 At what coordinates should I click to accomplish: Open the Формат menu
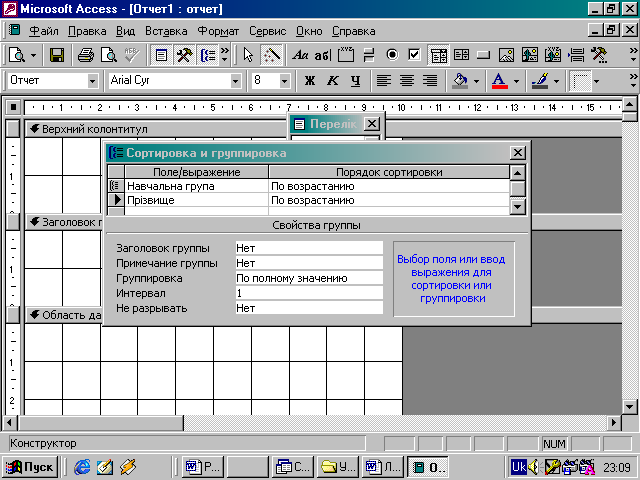point(218,31)
